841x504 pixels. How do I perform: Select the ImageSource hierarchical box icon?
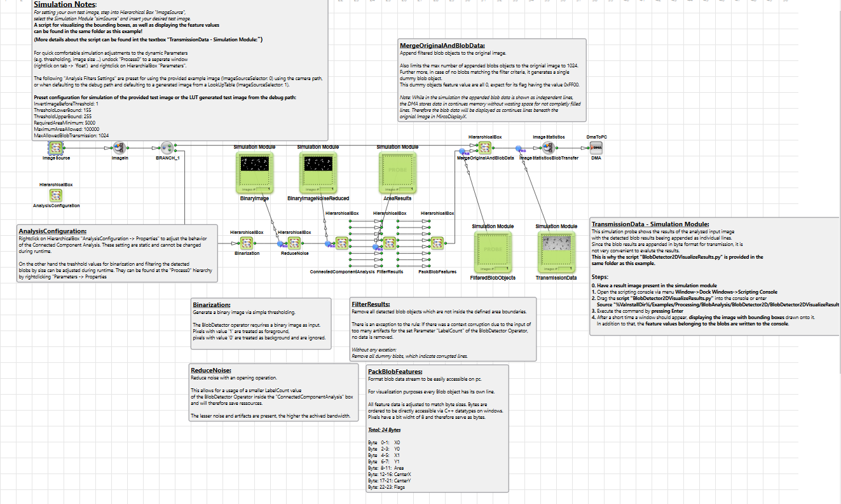(56, 147)
